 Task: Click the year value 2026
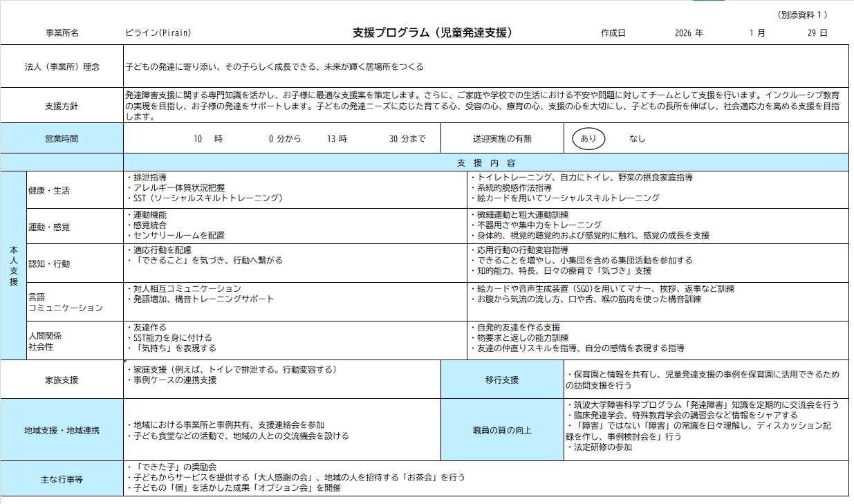pyautogui.click(x=684, y=32)
